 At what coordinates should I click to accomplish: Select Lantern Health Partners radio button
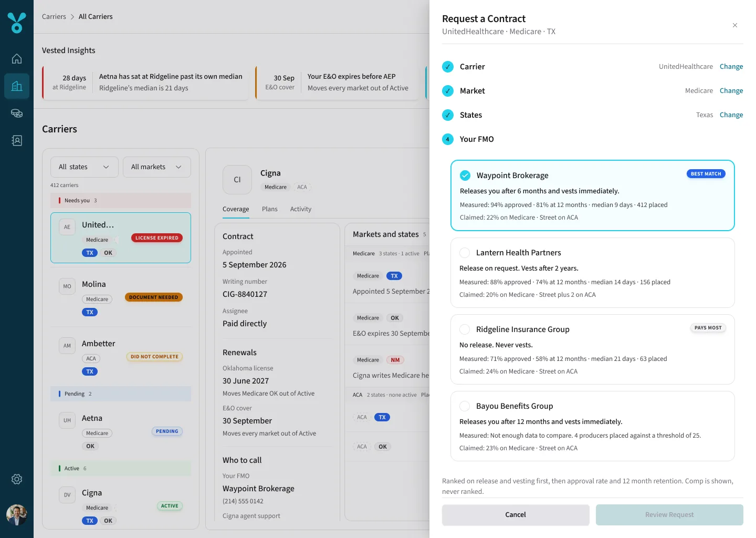(x=465, y=253)
